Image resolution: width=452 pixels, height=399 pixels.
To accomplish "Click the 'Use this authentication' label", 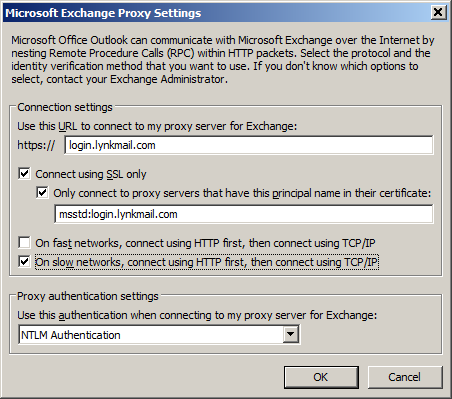I will 197,315.
